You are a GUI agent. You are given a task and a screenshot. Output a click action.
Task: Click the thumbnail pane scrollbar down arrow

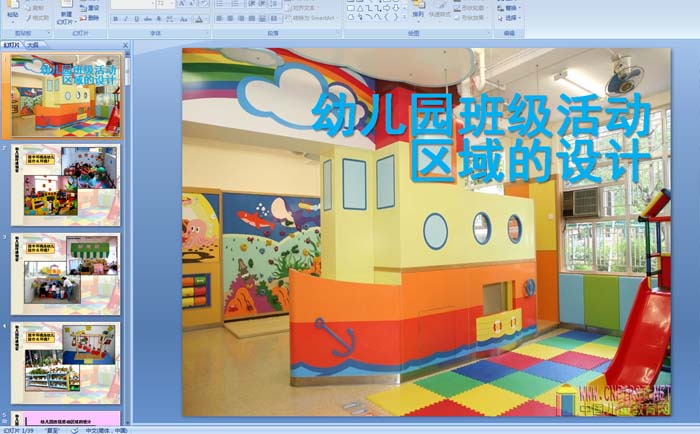tap(128, 421)
